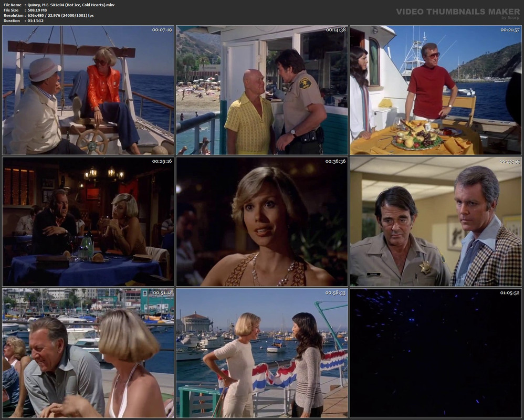Open the thumbnail at 00:21:57

tap(436, 90)
